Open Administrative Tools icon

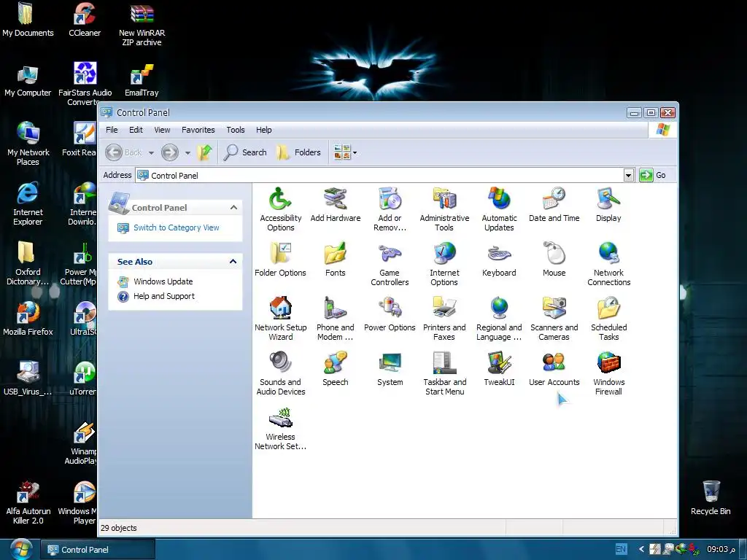point(444,209)
